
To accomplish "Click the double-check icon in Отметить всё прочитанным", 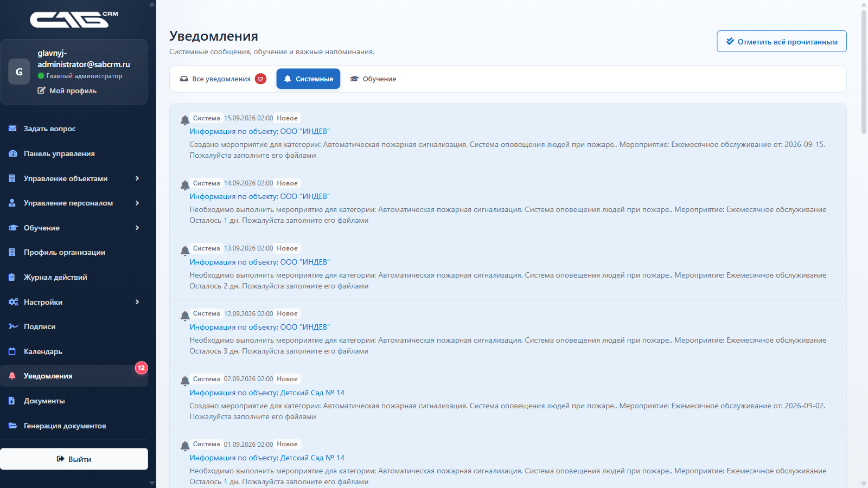I will [730, 41].
